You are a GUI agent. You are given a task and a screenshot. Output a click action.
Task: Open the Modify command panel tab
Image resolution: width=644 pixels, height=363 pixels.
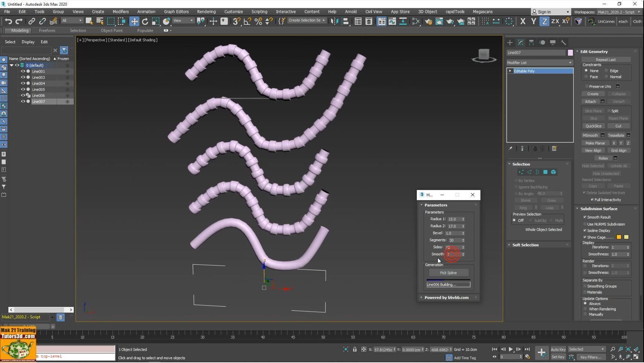tap(521, 43)
